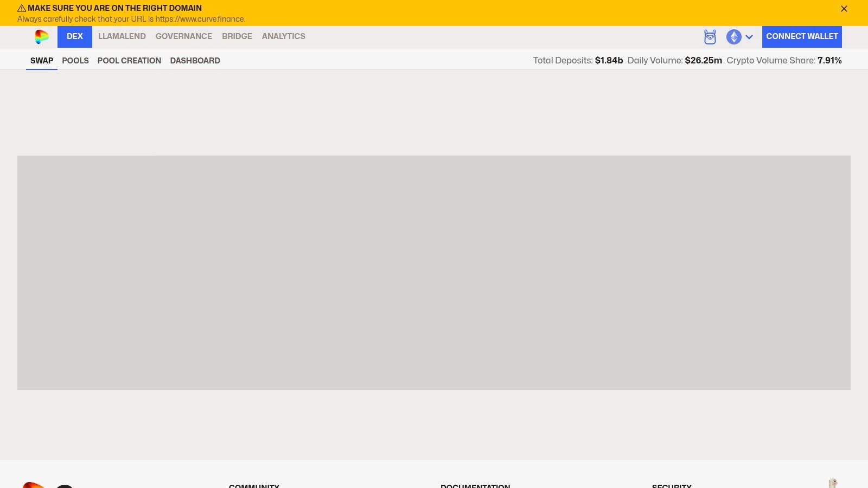868x488 pixels.
Task: Open the GOVERNANCE section
Action: (x=184, y=36)
